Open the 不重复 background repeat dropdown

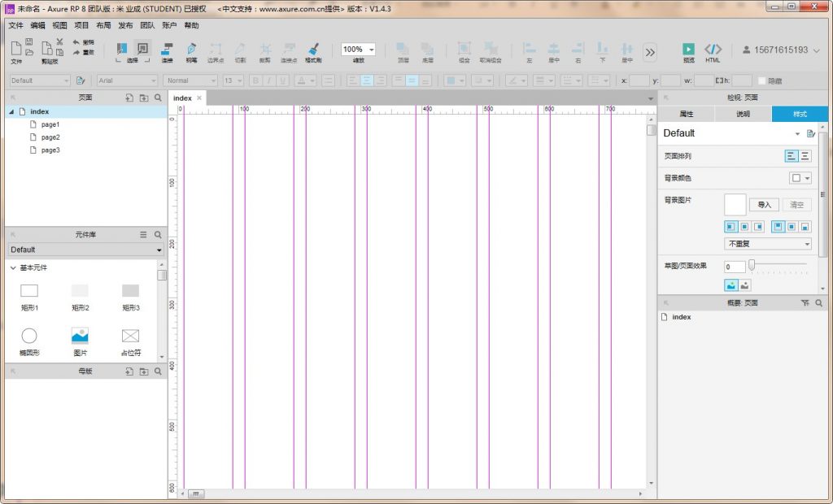click(x=767, y=244)
